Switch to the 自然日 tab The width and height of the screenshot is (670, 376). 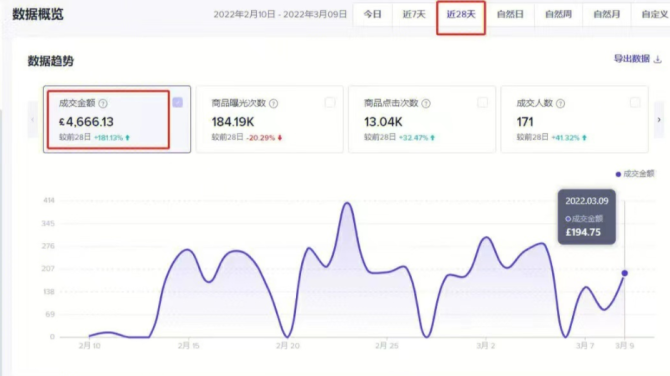510,14
